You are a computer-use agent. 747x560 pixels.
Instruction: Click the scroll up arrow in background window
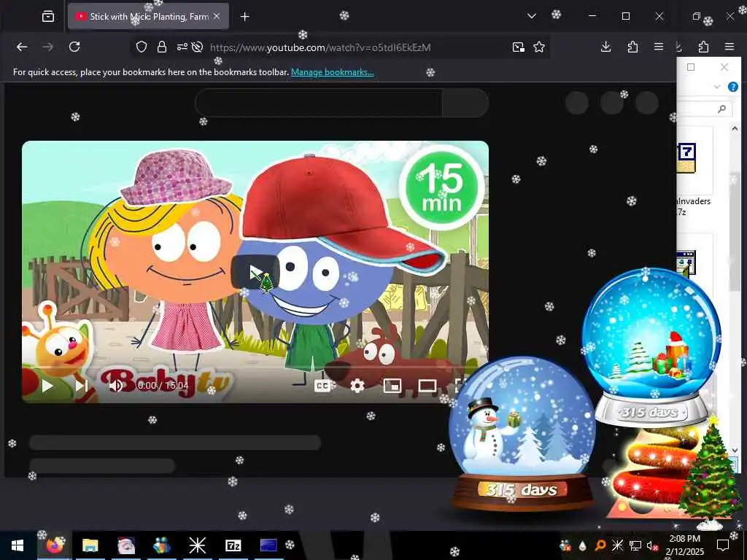pyautogui.click(x=735, y=128)
